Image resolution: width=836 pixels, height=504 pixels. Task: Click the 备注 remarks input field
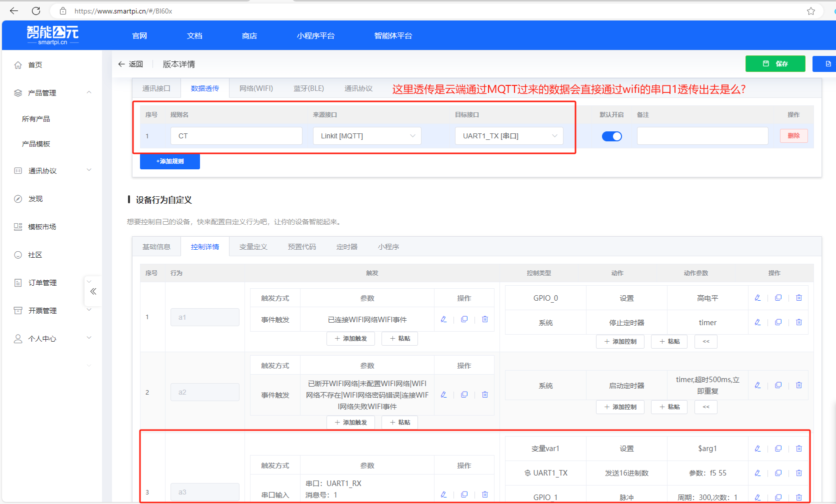tap(702, 136)
